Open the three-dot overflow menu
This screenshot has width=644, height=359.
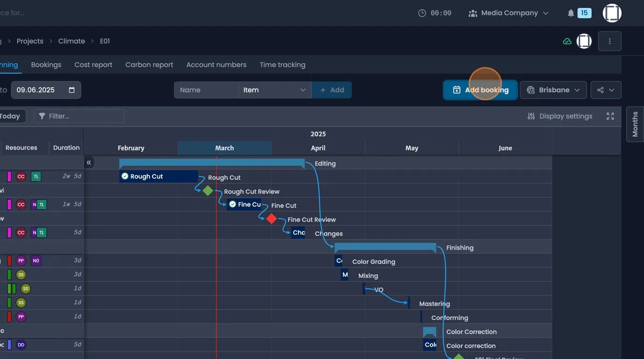click(609, 41)
